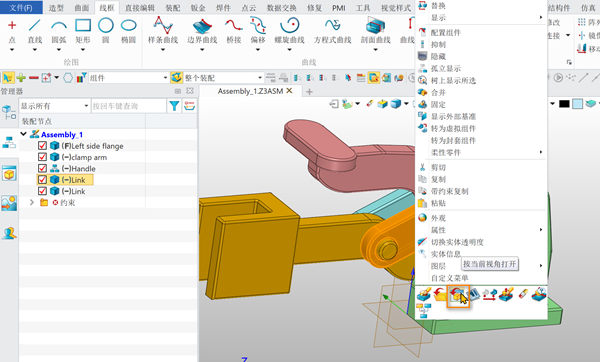Click the 按当前视角打开 icon in context toolbar

(458, 296)
